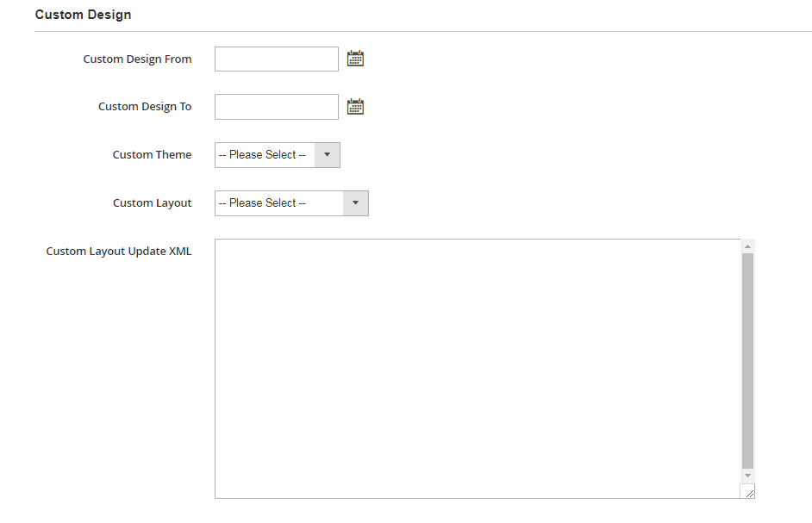812x523 pixels.
Task: Focus the Custom Design To date field
Action: [277, 107]
